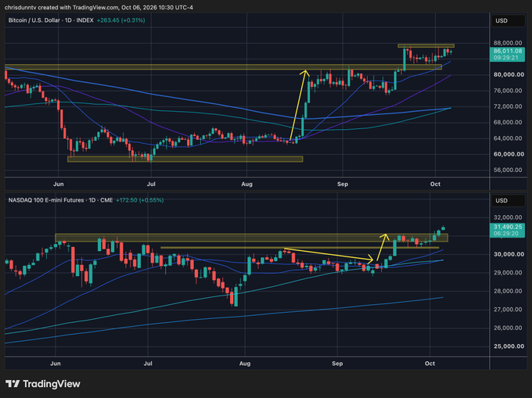Viewport: 532px width, 398px height.
Task: Click the 32,000.00 price axis label
Action: 508,217
